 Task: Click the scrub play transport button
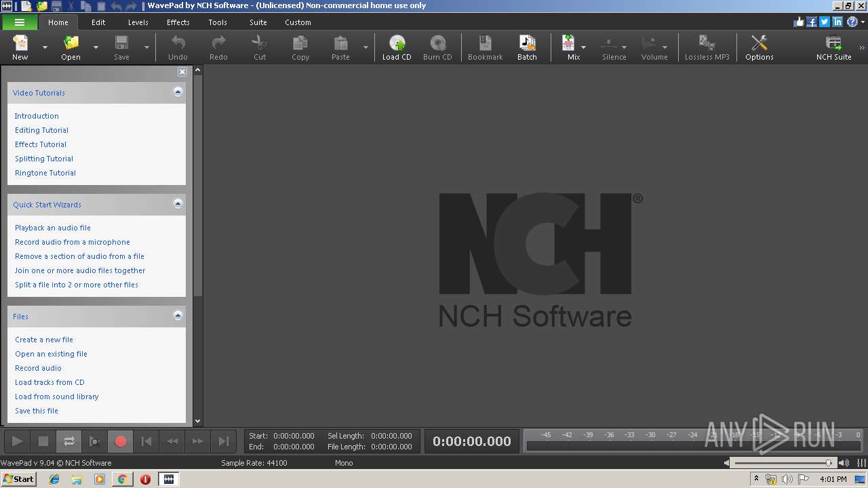pyautogui.click(x=95, y=441)
